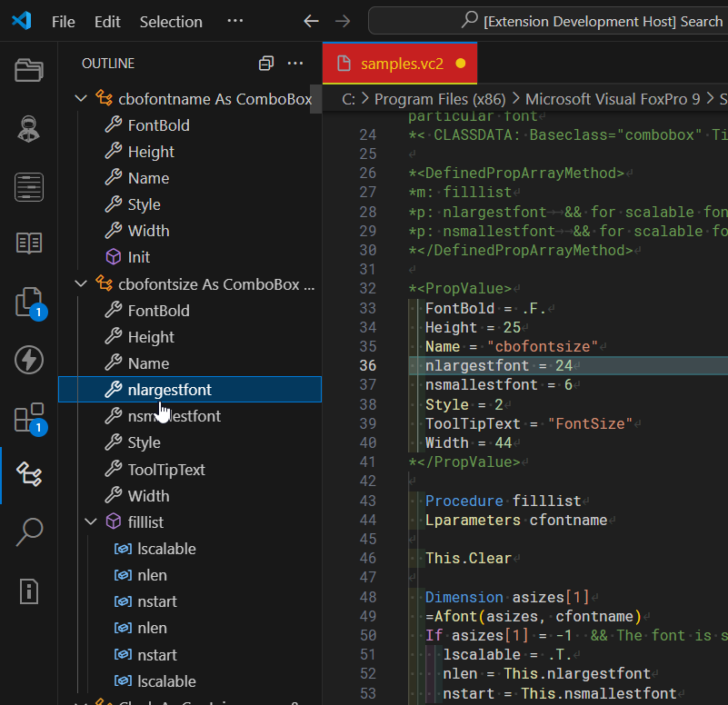Select Style under cbofontname

click(x=190, y=204)
